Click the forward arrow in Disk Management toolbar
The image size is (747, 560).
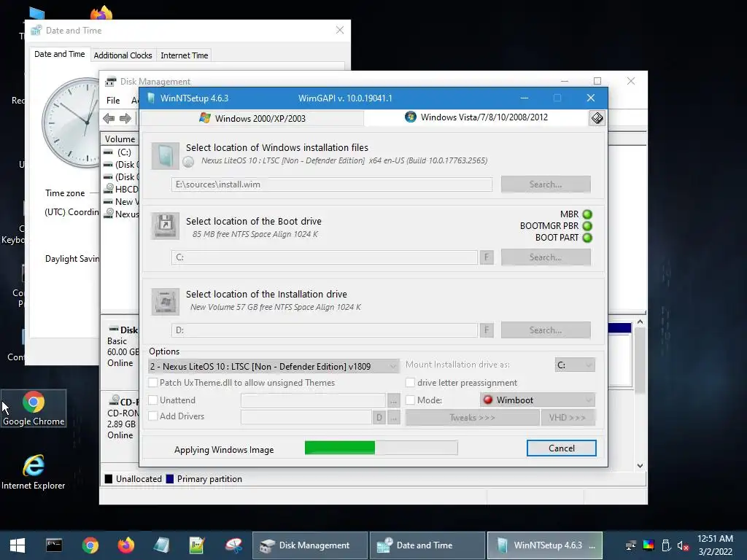125,118
